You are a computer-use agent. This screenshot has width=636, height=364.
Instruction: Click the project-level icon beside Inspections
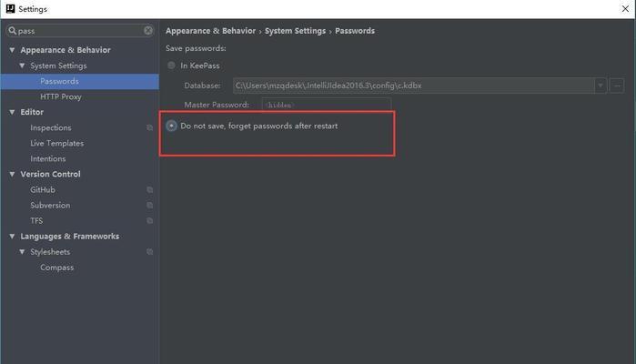click(149, 127)
